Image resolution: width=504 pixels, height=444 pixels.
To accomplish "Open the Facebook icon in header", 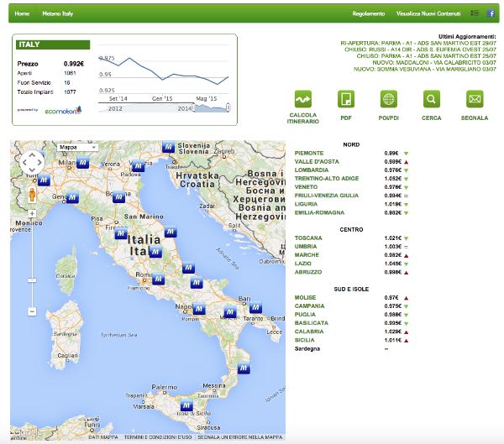I will (491, 13).
